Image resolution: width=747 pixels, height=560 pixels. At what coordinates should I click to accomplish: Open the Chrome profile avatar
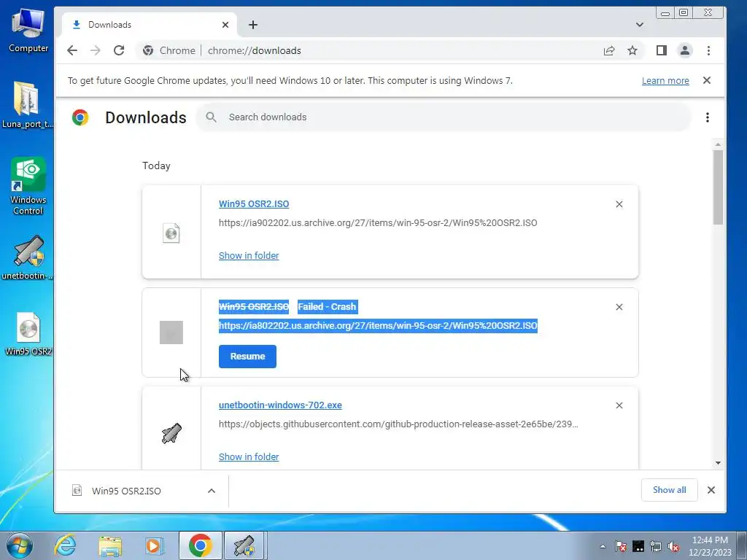click(684, 50)
